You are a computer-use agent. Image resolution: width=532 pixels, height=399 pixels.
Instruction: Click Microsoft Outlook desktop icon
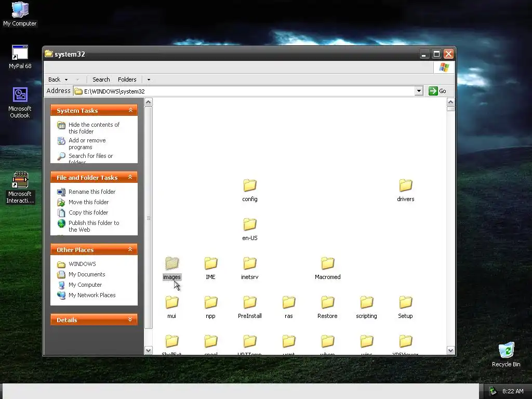pyautogui.click(x=20, y=102)
